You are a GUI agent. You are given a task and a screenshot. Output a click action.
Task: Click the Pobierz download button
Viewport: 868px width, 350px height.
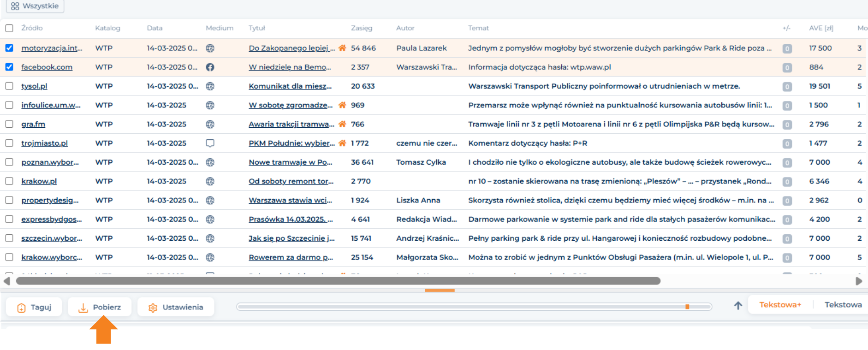coord(100,307)
